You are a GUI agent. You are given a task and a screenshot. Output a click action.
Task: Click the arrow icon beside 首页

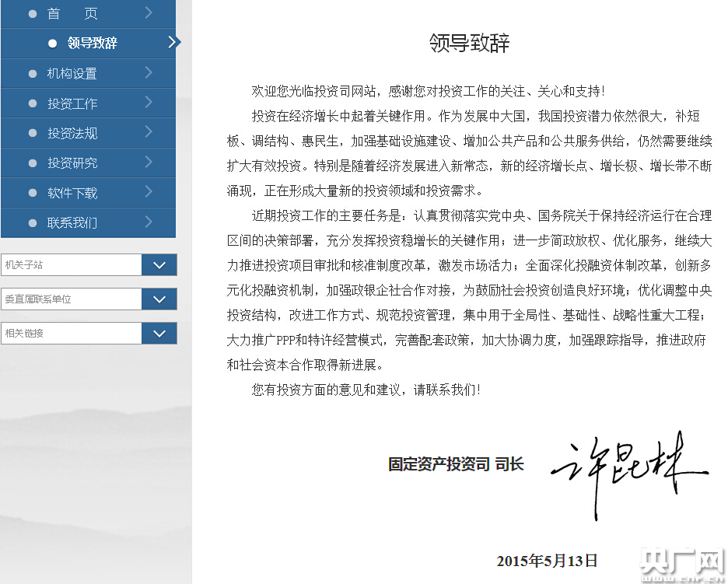149,13
